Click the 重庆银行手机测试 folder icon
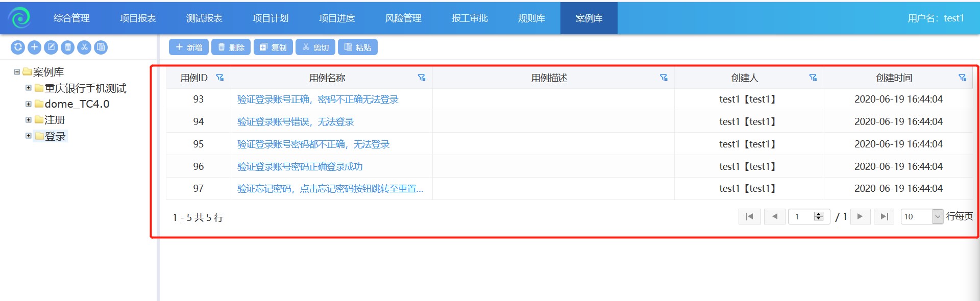Viewport: 980px width, 301px height. [39, 88]
